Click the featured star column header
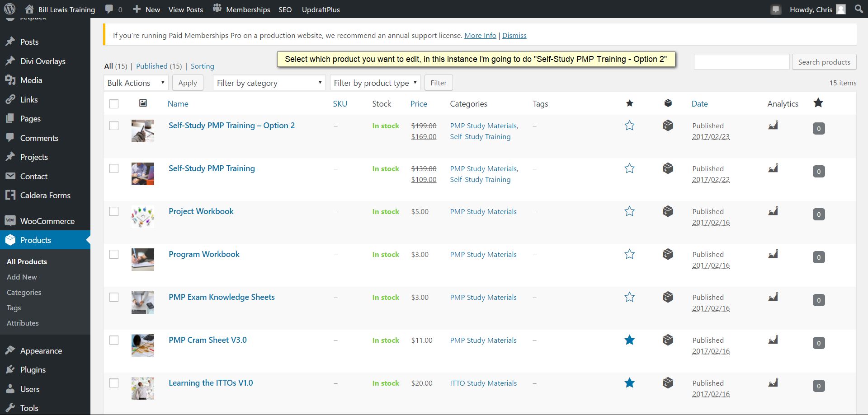This screenshot has height=415, width=868. [629, 103]
